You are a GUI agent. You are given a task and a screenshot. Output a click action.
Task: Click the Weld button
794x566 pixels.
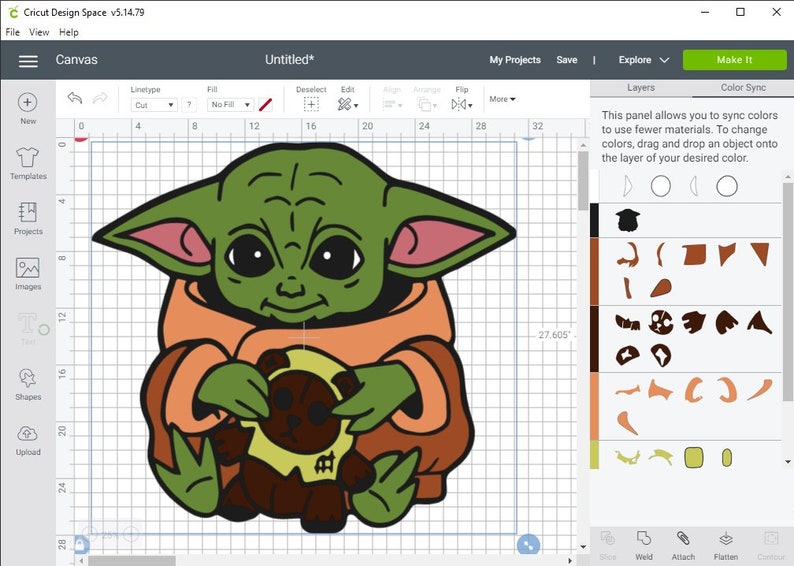click(x=644, y=545)
